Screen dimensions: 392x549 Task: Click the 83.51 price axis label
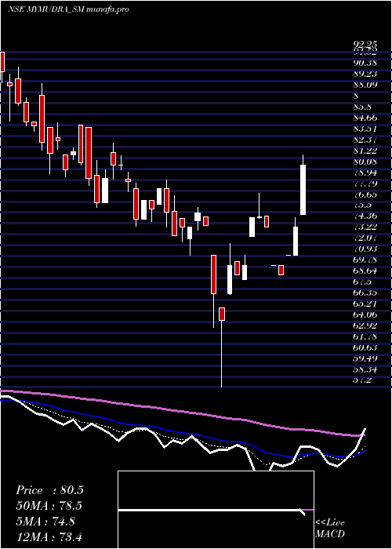[365, 129]
